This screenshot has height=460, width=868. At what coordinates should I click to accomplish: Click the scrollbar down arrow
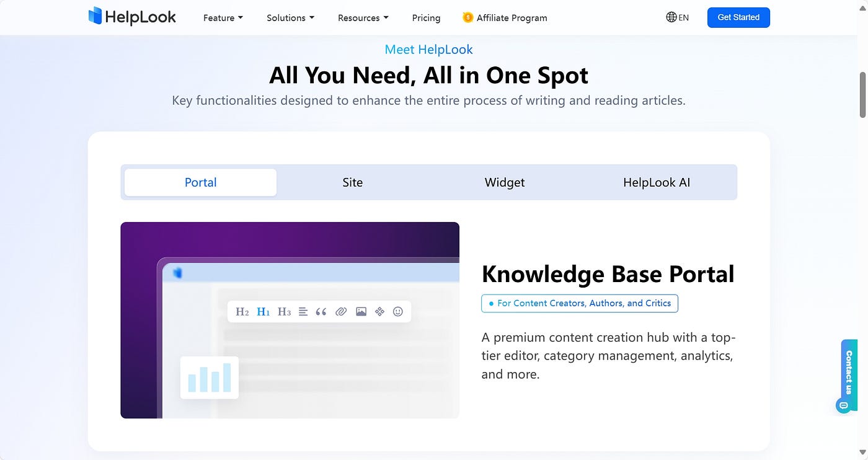862,452
